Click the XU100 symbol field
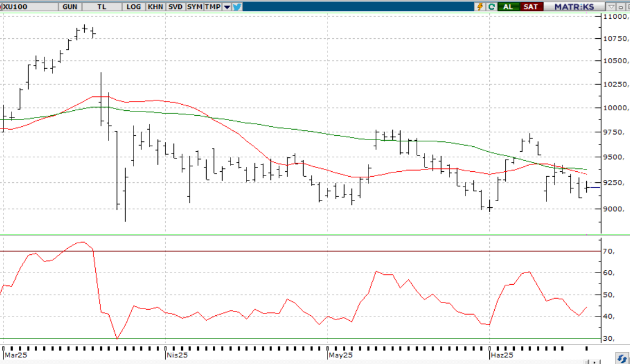This screenshot has height=364, width=630. 29,7
